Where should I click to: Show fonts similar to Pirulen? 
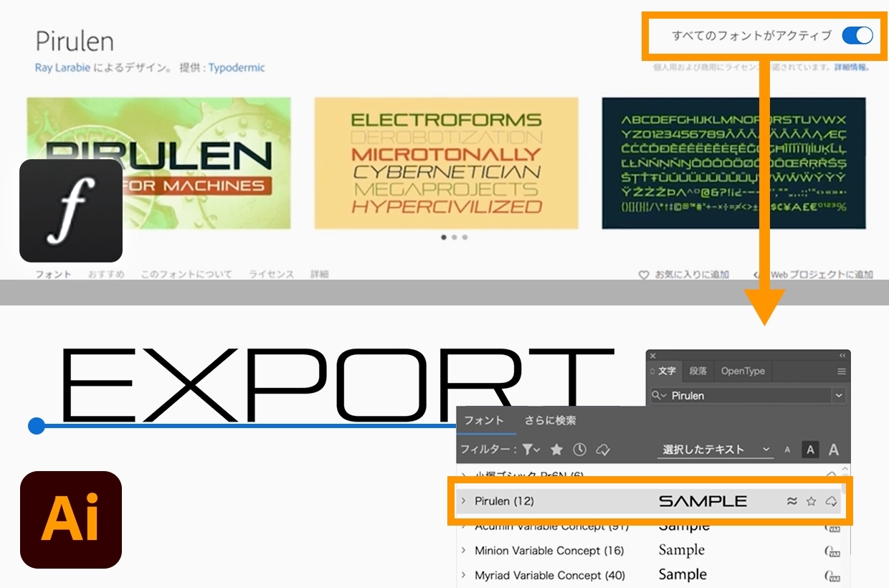(791, 501)
